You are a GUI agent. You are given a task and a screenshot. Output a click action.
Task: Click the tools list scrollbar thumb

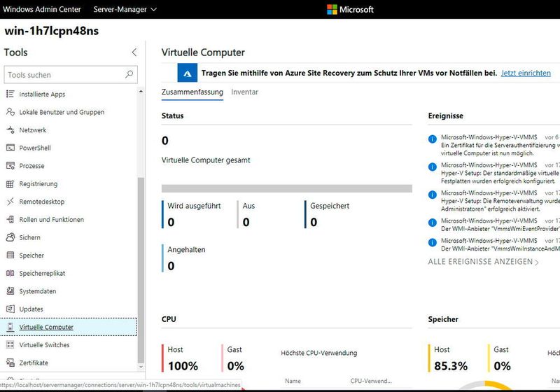(x=141, y=269)
